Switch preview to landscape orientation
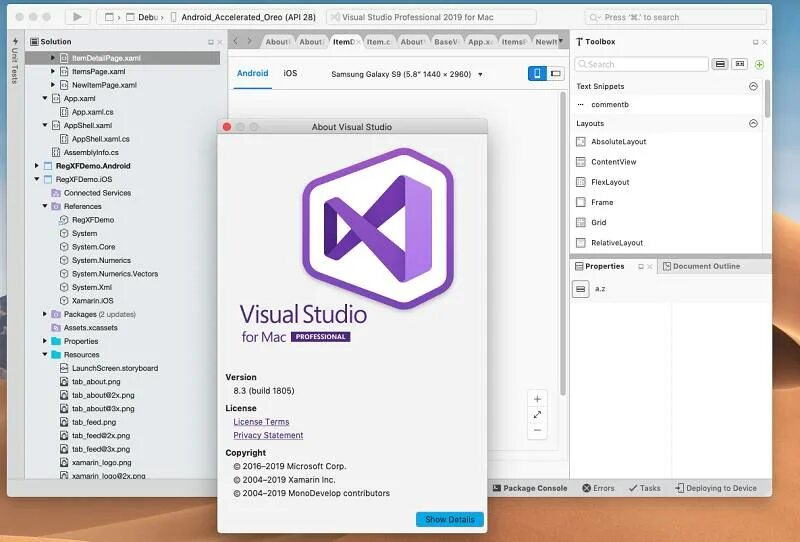Screen dimensions: 800x542 pos(556,73)
